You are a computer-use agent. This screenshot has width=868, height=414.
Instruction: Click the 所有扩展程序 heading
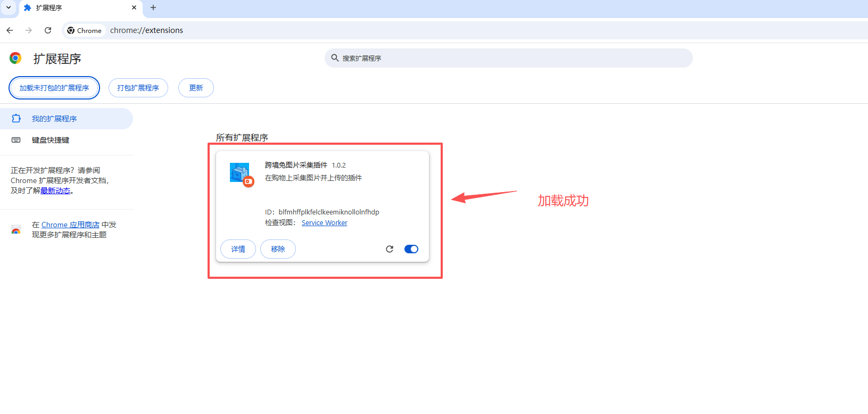click(x=242, y=137)
